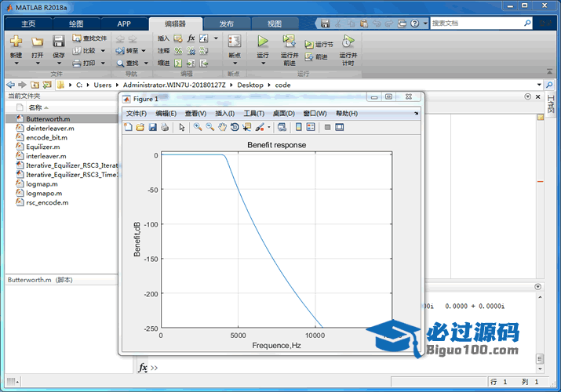561x392 pixels.
Task: Activate the Pan hand tool in Figure 1
Action: 222,127
